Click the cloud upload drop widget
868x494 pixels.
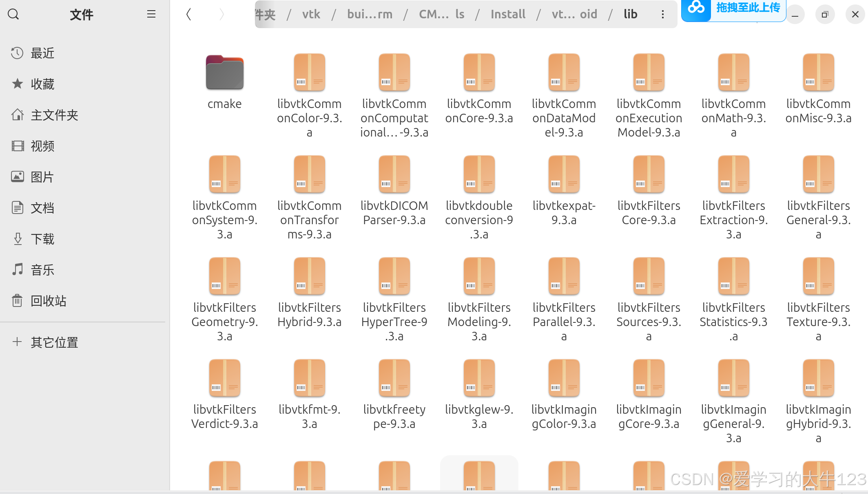733,9
